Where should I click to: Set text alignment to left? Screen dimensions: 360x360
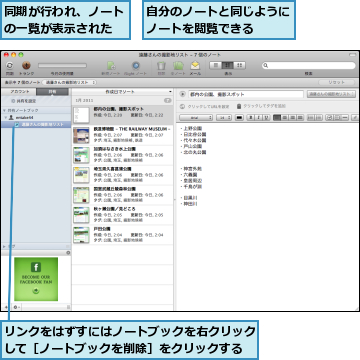[277, 117]
